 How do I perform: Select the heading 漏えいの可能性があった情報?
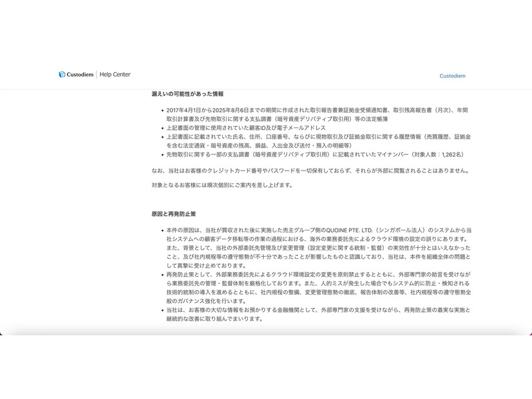(x=187, y=94)
